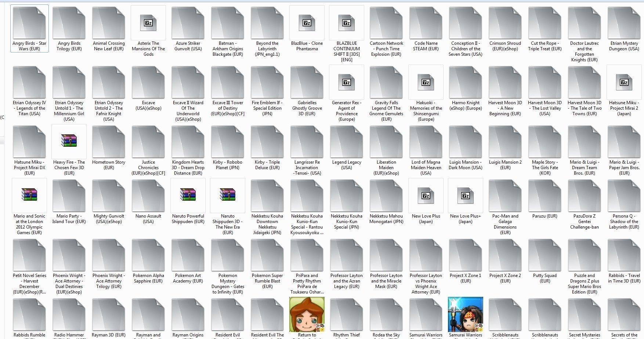Select the Generator Rex - Agent of Providence 7z icon
This screenshot has width=644, height=339.
click(x=347, y=82)
